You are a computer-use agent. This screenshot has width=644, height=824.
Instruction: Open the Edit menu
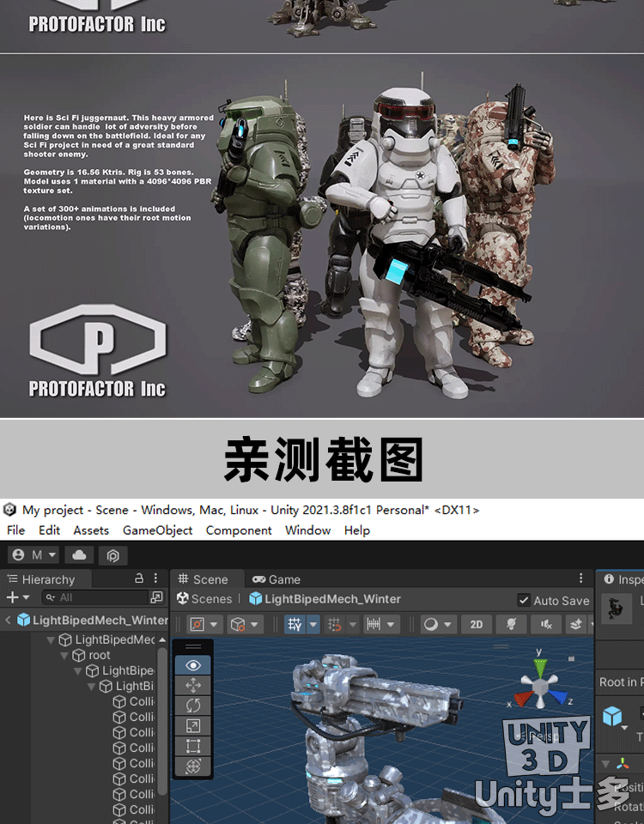click(50, 530)
